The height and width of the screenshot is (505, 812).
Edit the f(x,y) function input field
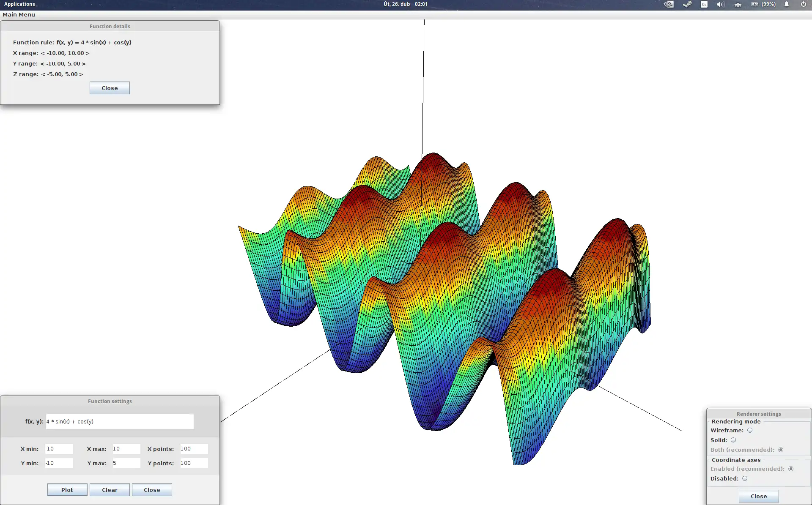point(120,421)
